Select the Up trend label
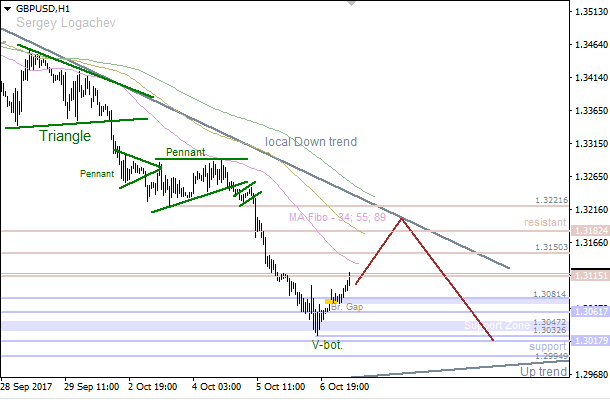Screen dimensions: 610x400 coord(543,371)
